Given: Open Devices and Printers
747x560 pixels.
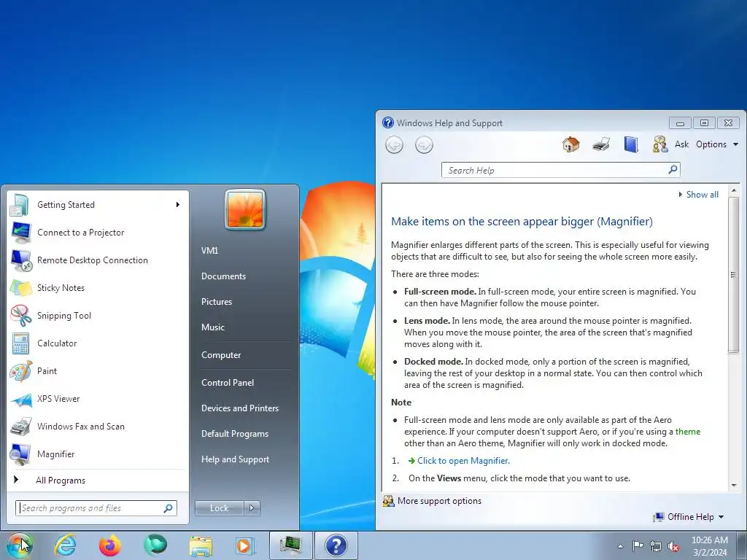Looking at the screenshot, I should coord(239,408).
